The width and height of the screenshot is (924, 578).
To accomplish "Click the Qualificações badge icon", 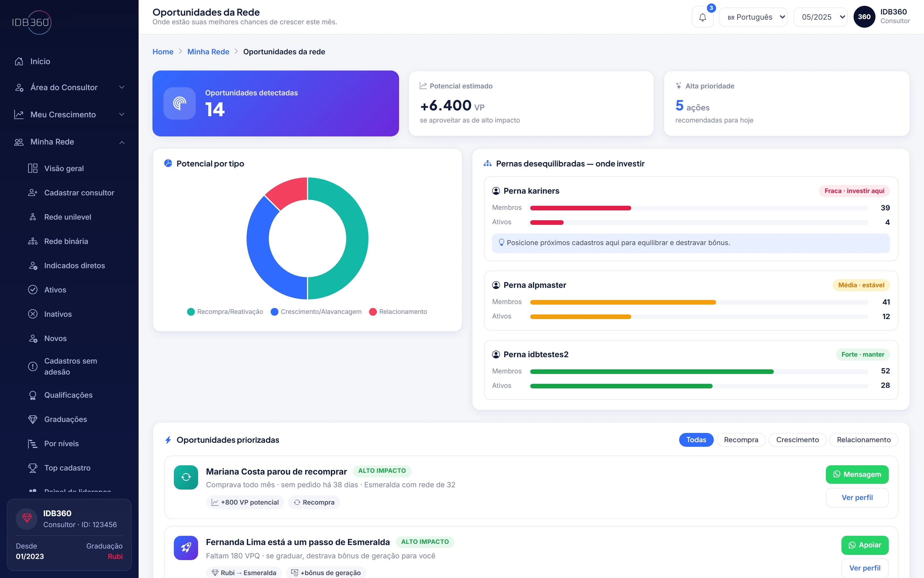I will pyautogui.click(x=33, y=395).
